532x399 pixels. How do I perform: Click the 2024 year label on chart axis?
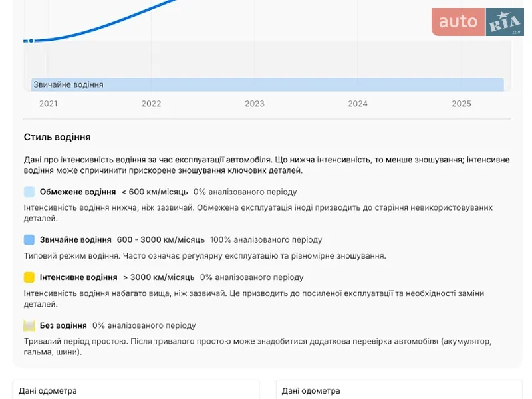[x=358, y=104]
